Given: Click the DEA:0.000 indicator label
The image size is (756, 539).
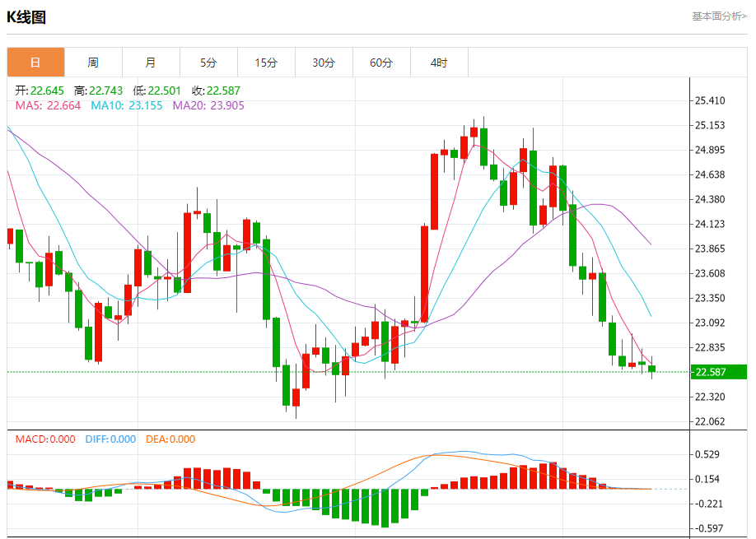Looking at the screenshot, I should pos(170,439).
